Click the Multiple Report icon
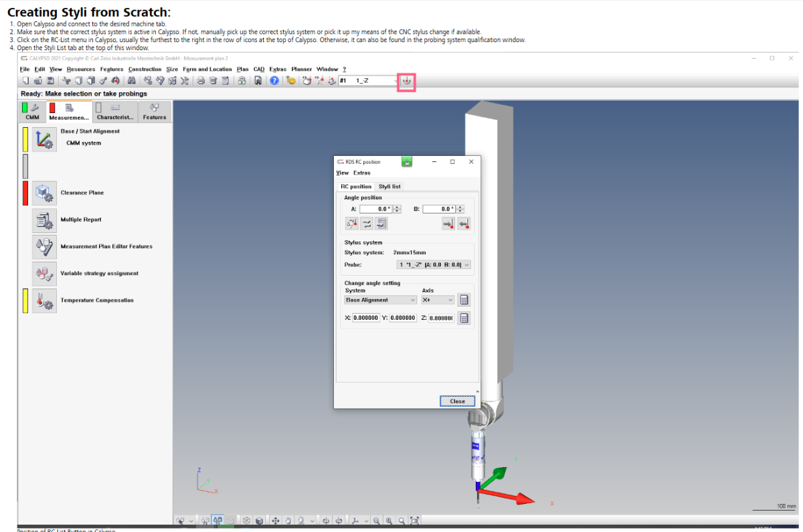The width and height of the screenshot is (803, 532). (x=45, y=219)
